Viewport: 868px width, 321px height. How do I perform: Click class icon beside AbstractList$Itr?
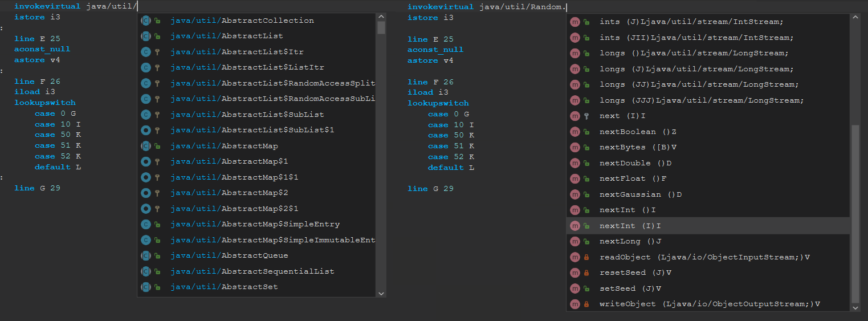pyautogui.click(x=146, y=52)
